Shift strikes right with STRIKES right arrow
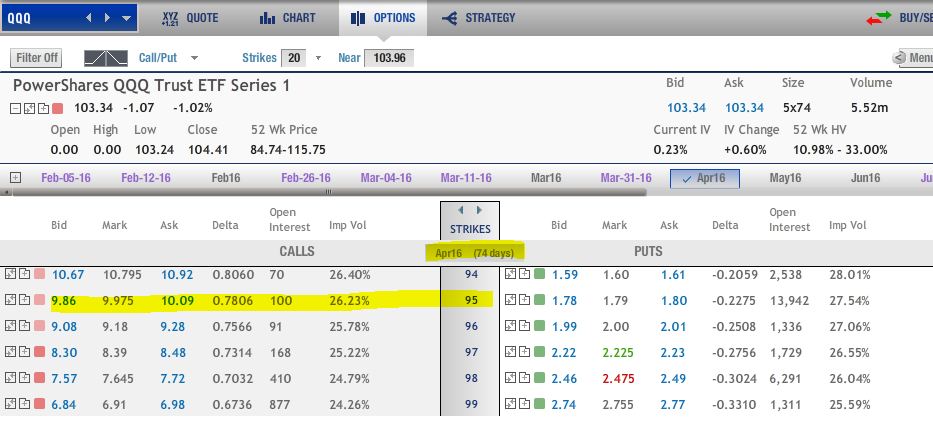The height and width of the screenshot is (422, 933). [x=479, y=210]
